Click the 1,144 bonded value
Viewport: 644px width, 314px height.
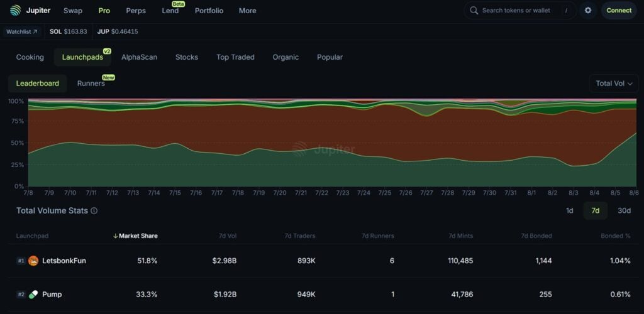click(544, 261)
